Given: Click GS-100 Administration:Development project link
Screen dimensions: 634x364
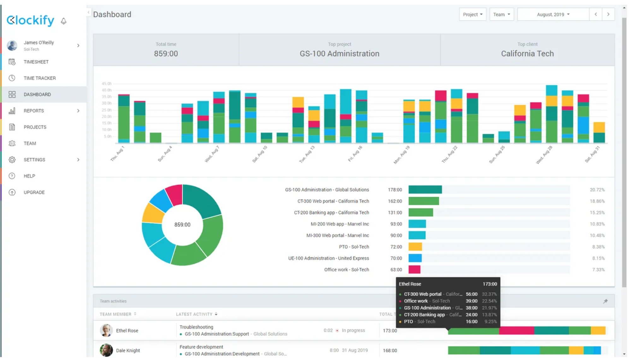Looking at the screenshot, I should pos(222,354).
